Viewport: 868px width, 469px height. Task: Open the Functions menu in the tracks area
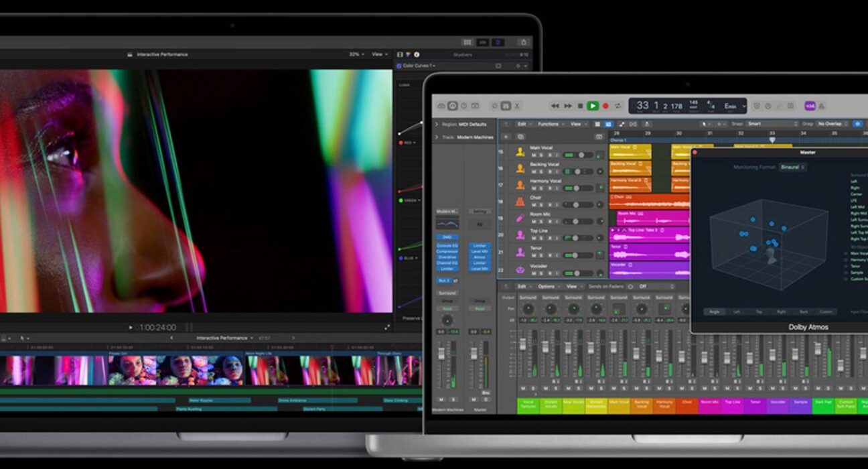coord(550,124)
